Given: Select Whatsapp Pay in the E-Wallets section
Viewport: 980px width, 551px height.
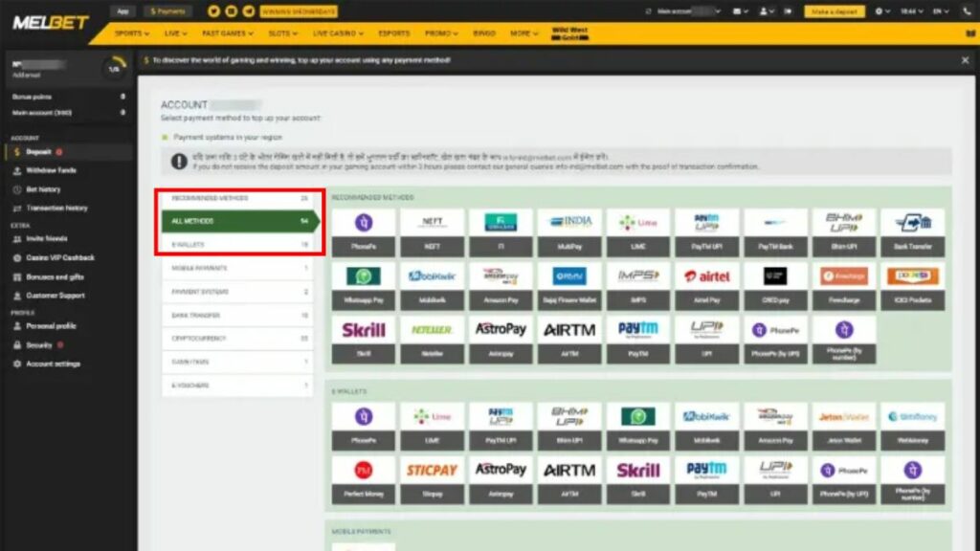Looking at the screenshot, I should pos(638,427).
